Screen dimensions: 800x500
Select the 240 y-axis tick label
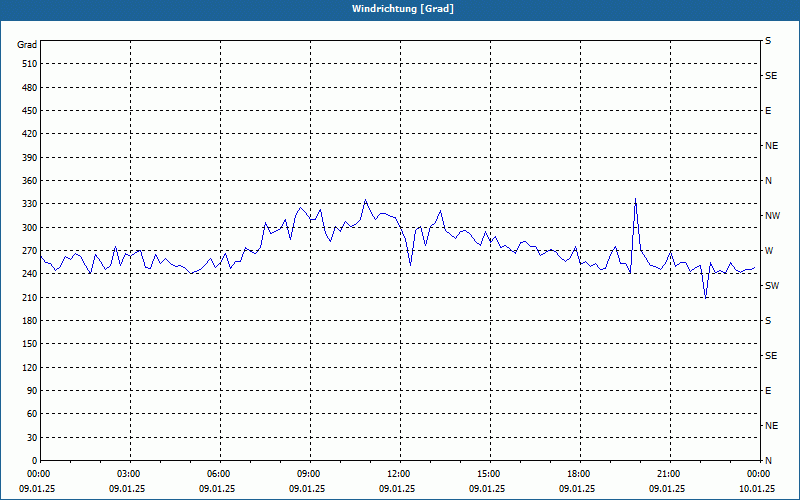point(30,274)
